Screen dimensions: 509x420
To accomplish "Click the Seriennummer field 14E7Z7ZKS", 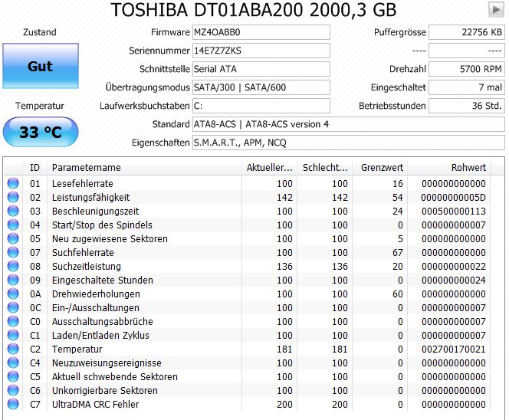I will tap(261, 51).
